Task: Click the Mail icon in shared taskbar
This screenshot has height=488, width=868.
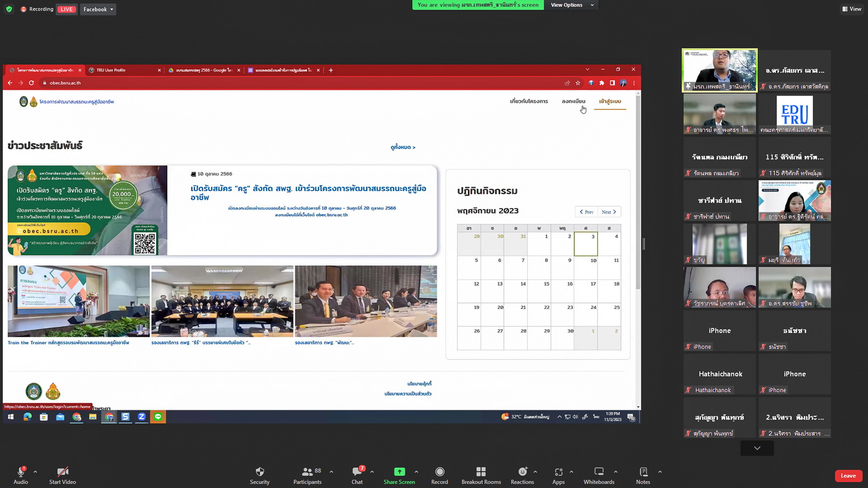Action: (60, 417)
